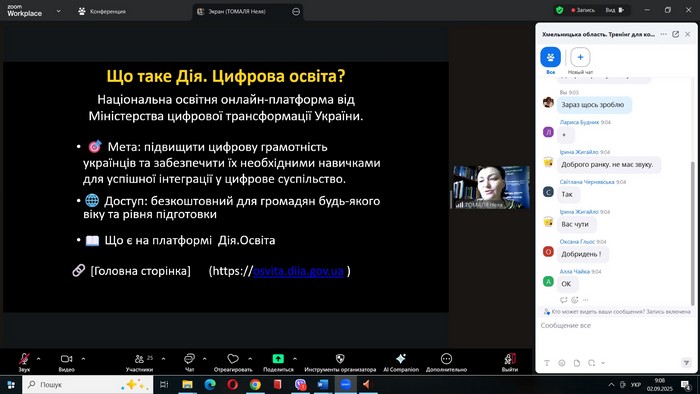Open the Reactions heart icon
Screen dimensions: 700x394
tap(233, 359)
